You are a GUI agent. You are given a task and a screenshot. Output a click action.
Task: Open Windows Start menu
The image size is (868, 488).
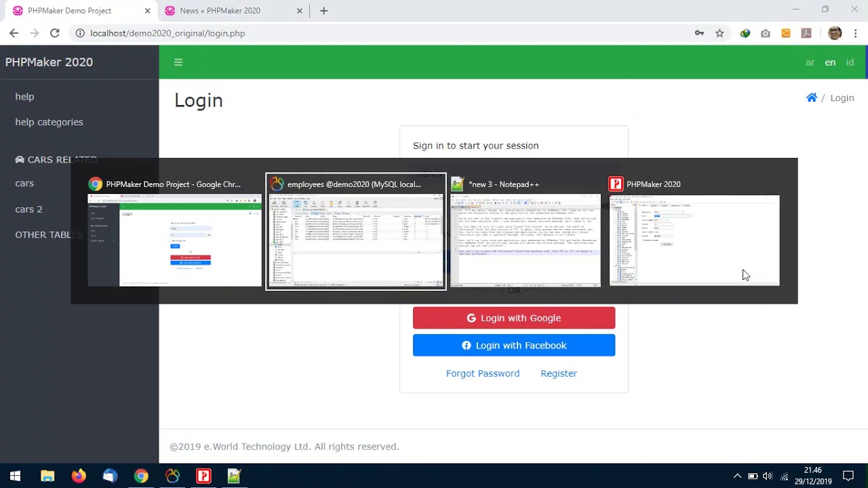(15, 476)
